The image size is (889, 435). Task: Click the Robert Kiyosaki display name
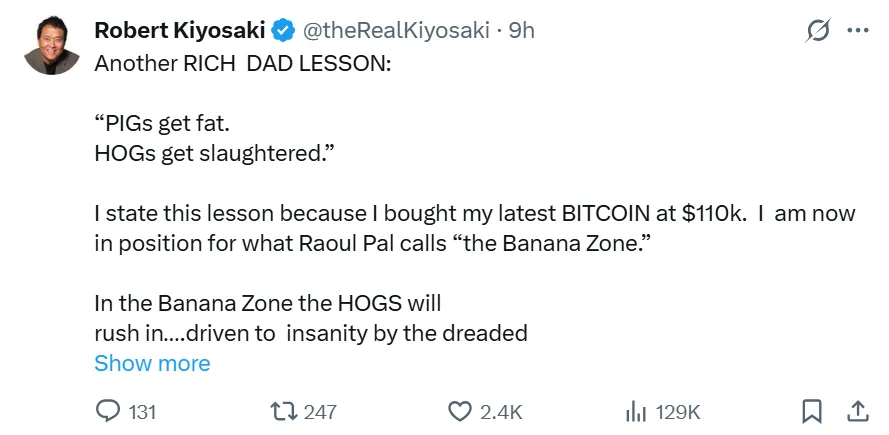(x=179, y=31)
